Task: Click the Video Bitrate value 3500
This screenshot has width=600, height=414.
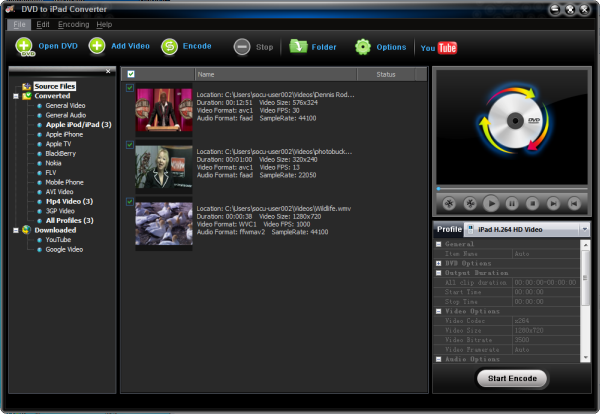Action: coord(546,340)
